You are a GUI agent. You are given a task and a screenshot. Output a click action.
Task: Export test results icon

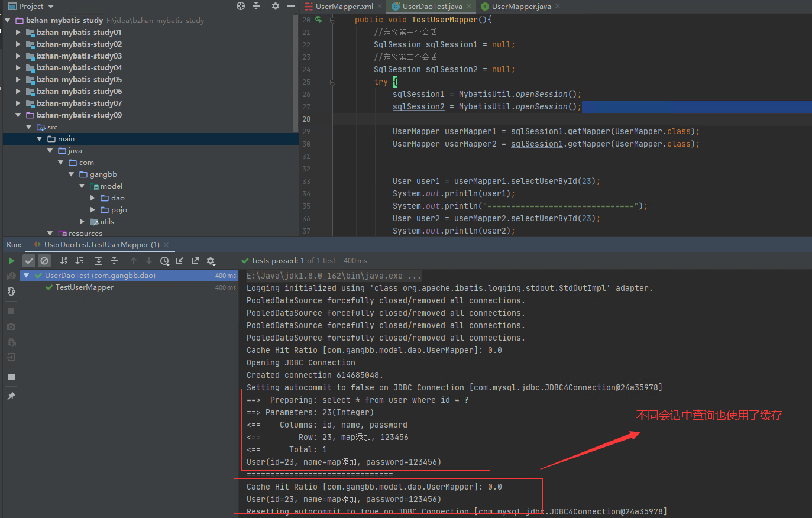coord(195,261)
